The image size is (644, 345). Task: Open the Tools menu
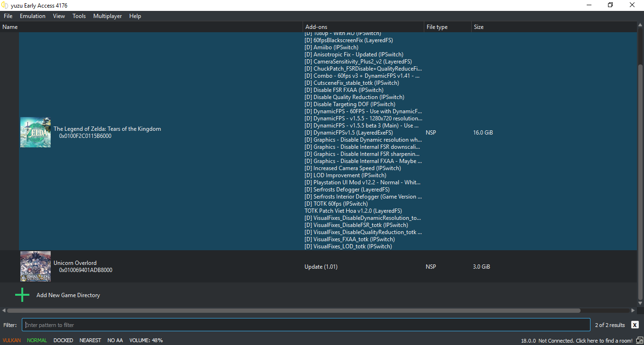click(79, 16)
